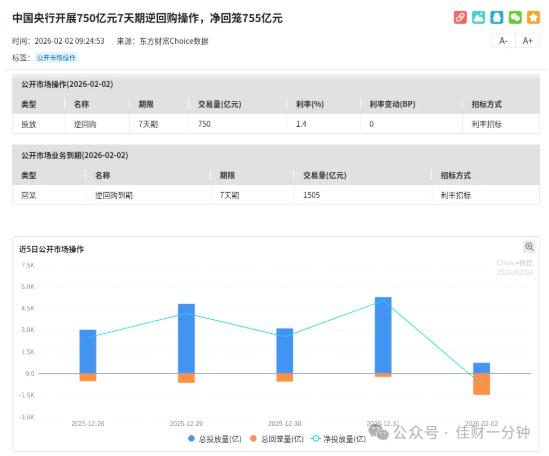
Task: Open the 公开市场操作 tag link
Action: (56, 58)
